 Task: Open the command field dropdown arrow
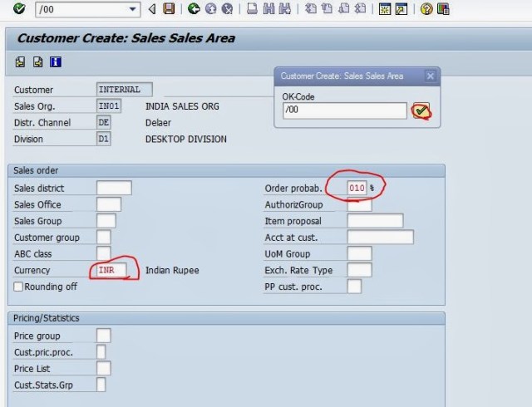pos(133,9)
